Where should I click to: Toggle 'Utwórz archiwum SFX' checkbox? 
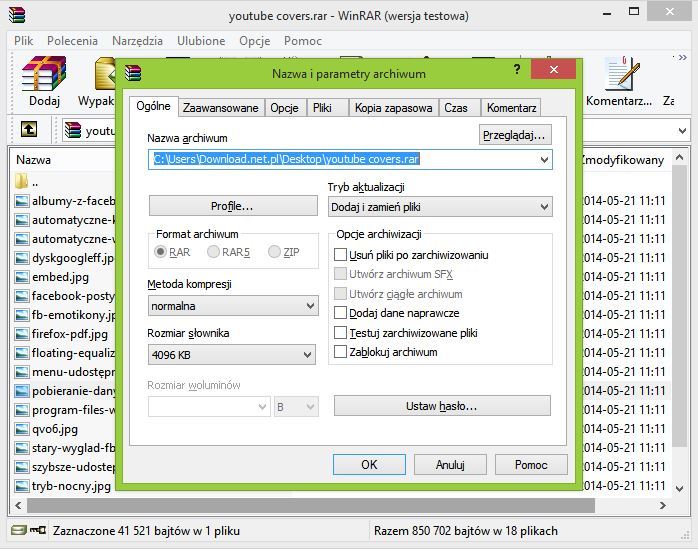pos(340,274)
